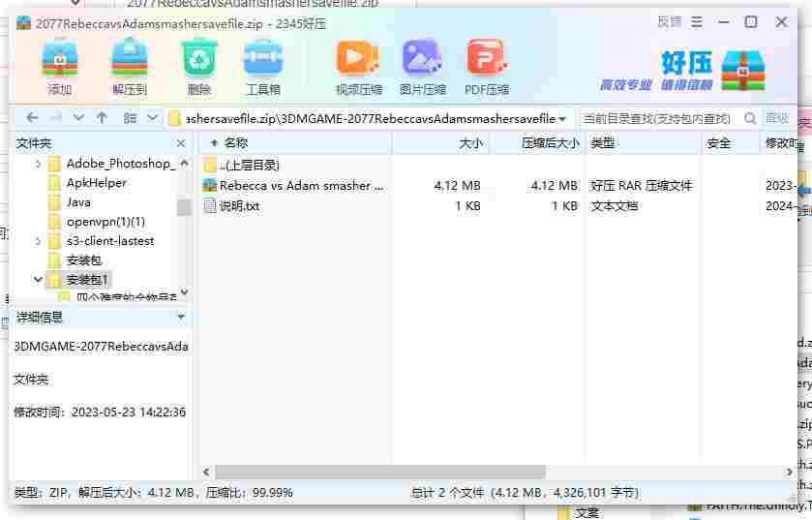The image size is (812, 520).
Task: Collapse the 详细信息 details panel
Action: 181,317
